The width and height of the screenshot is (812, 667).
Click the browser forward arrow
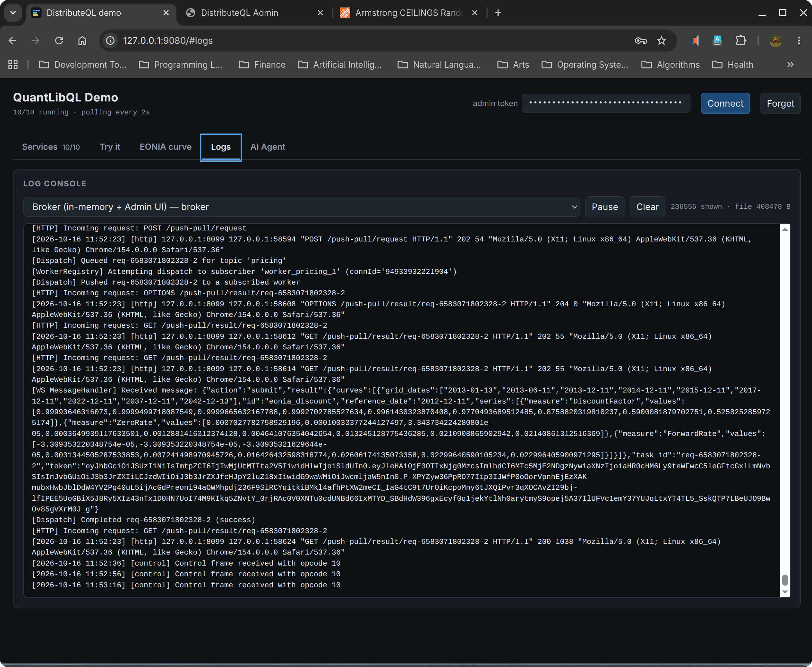[35, 40]
